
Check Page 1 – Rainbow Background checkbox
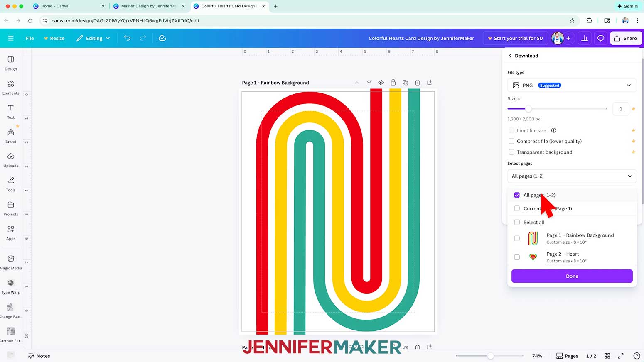coord(517,238)
